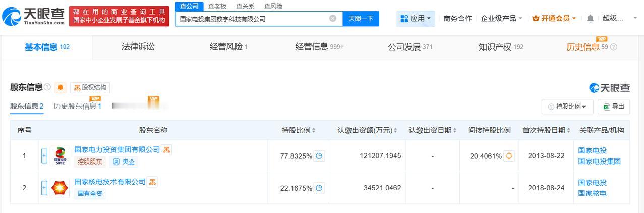Click the 控股股东 tag
The width and height of the screenshot is (644, 213).
(90, 162)
